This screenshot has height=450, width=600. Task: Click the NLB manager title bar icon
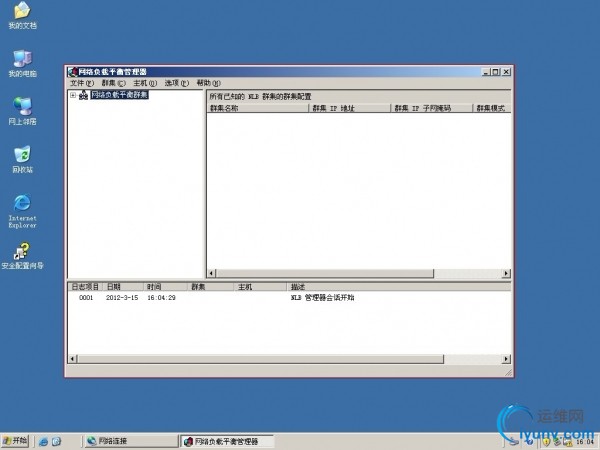72,72
